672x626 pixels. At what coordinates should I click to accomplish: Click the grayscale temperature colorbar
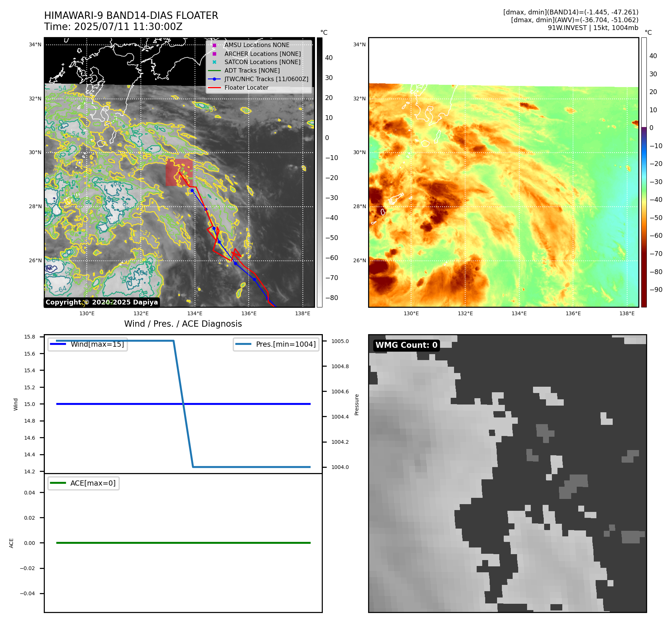pos(320,172)
